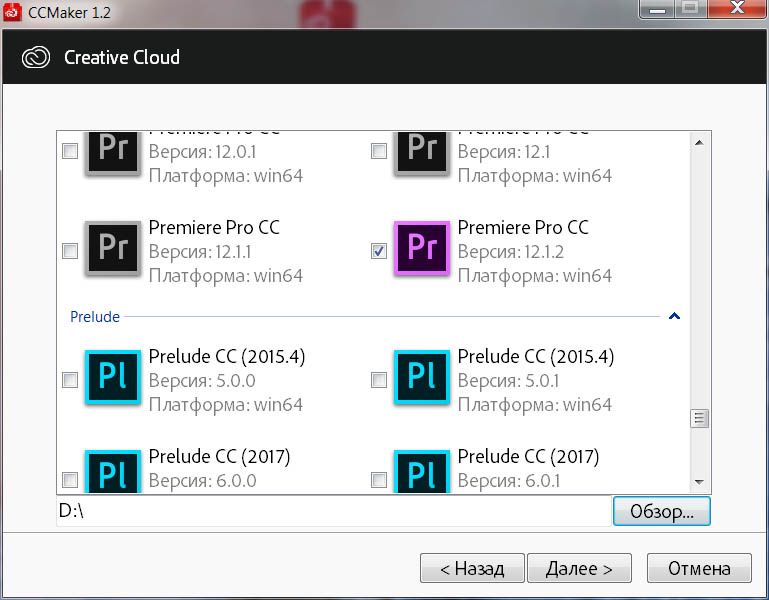This screenshot has width=769, height=600.
Task: Click the Prelude CC 5.0.0 icon
Action: coord(113,377)
